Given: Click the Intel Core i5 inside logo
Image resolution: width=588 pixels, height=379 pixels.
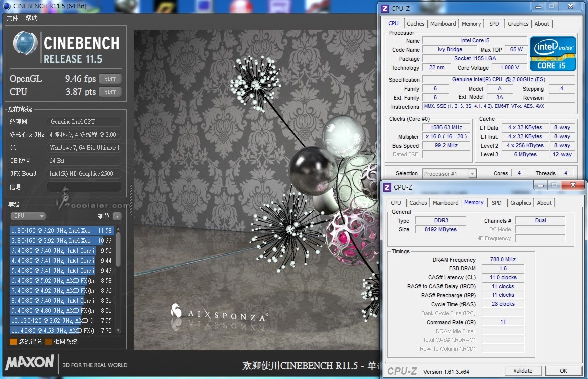Looking at the screenshot, I should [x=552, y=54].
